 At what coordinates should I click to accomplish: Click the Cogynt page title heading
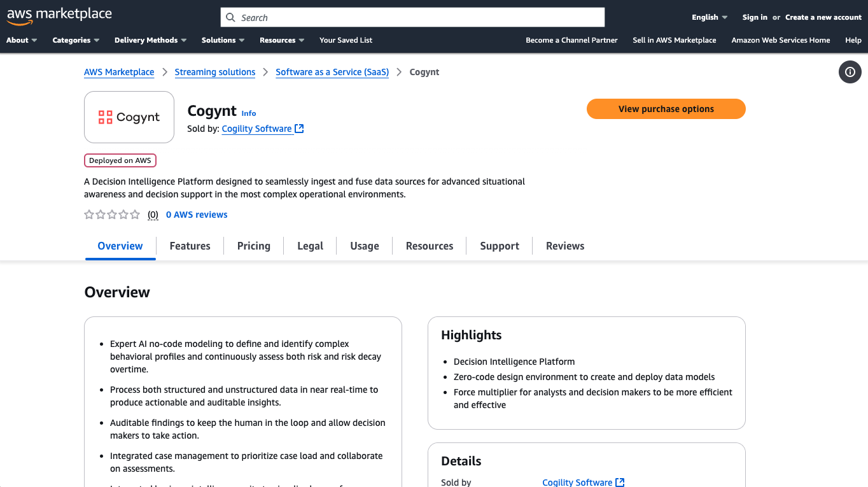[x=212, y=111]
